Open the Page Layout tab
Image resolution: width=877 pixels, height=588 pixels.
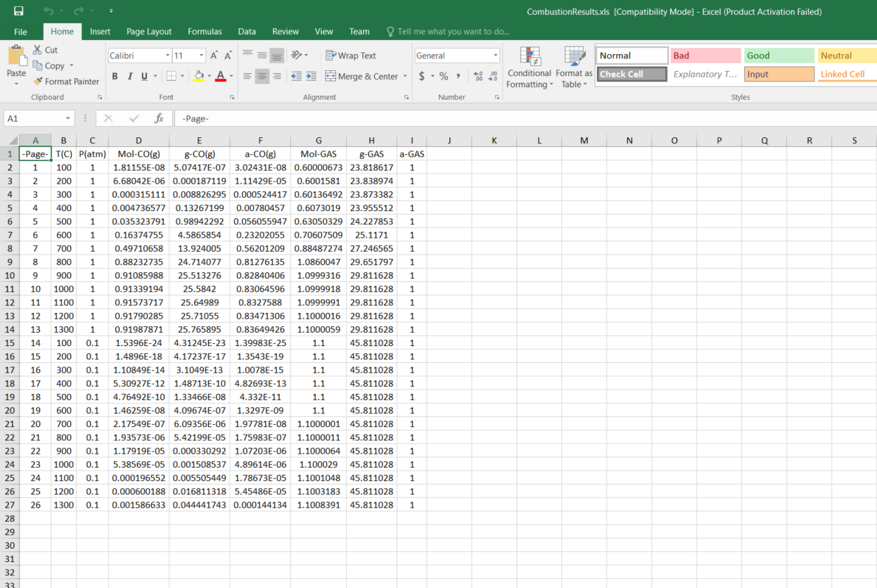149,32
